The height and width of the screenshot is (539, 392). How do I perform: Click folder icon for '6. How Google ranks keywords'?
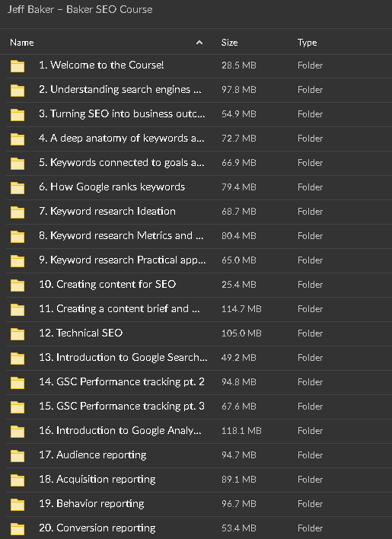coord(18,188)
